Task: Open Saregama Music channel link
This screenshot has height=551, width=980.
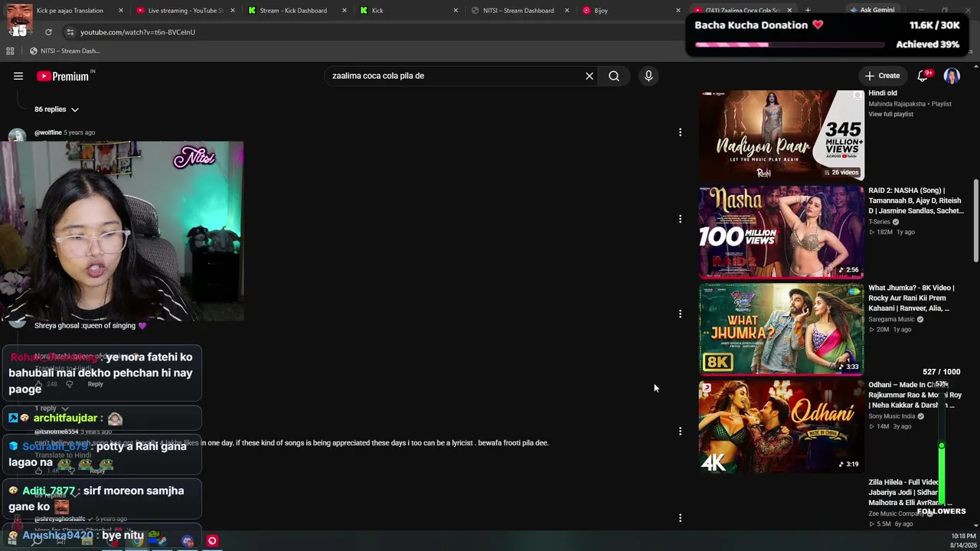Action: tap(891, 319)
